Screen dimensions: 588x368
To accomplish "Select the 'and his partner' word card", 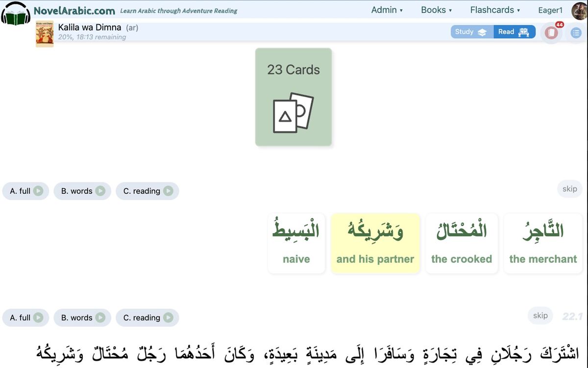I will [375, 243].
